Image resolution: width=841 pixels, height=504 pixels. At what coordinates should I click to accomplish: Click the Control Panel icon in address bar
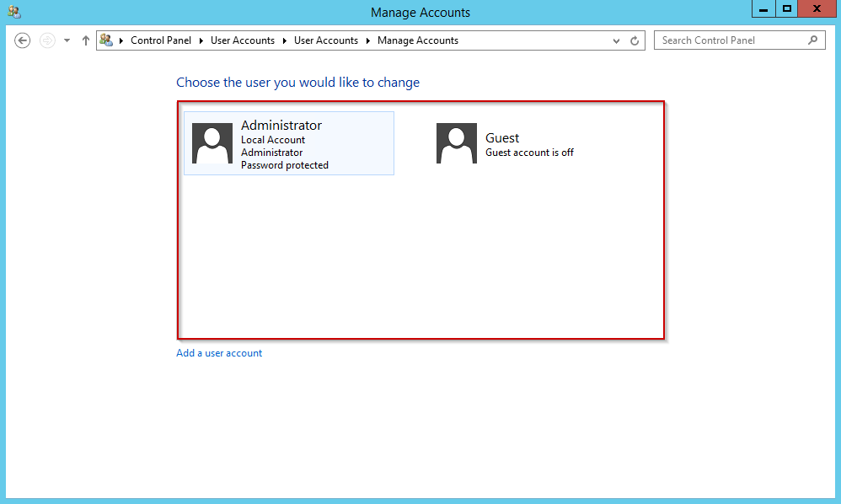pyautogui.click(x=105, y=40)
